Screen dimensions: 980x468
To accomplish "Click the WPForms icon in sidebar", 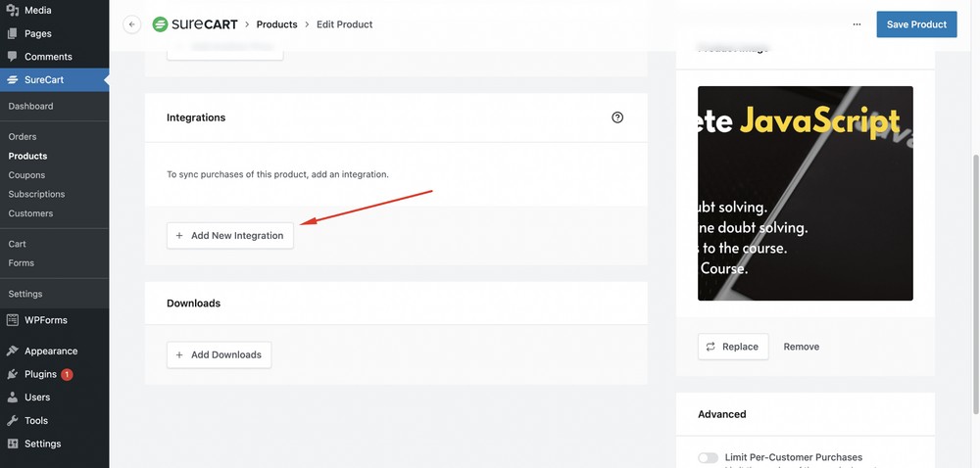I will click(x=13, y=320).
